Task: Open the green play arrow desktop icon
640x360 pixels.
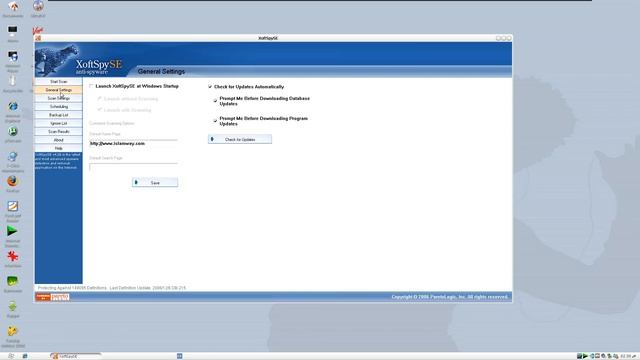Action: 12,231
